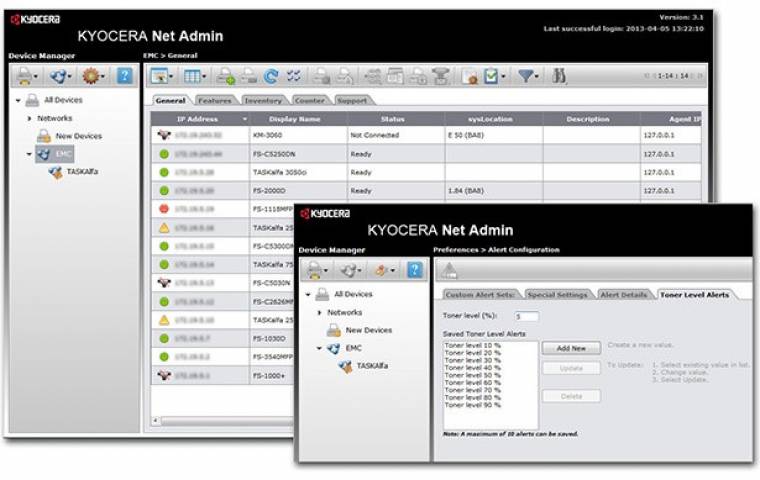Click the blue checkmark box icon
The image size is (760, 480).
491,76
